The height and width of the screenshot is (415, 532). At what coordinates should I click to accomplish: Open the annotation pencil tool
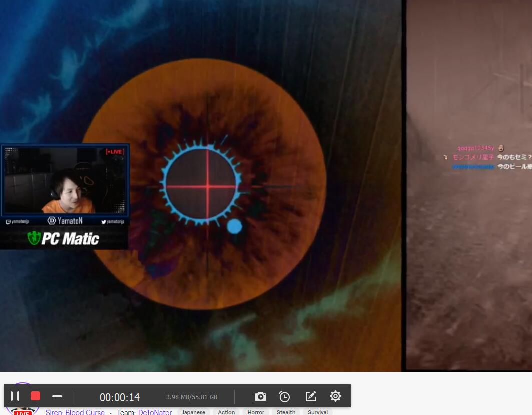click(311, 396)
